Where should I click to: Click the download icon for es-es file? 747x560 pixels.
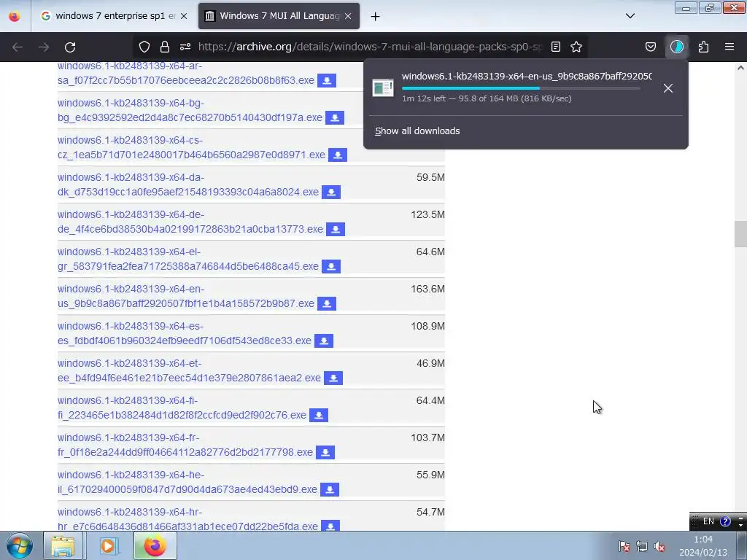pos(324,341)
